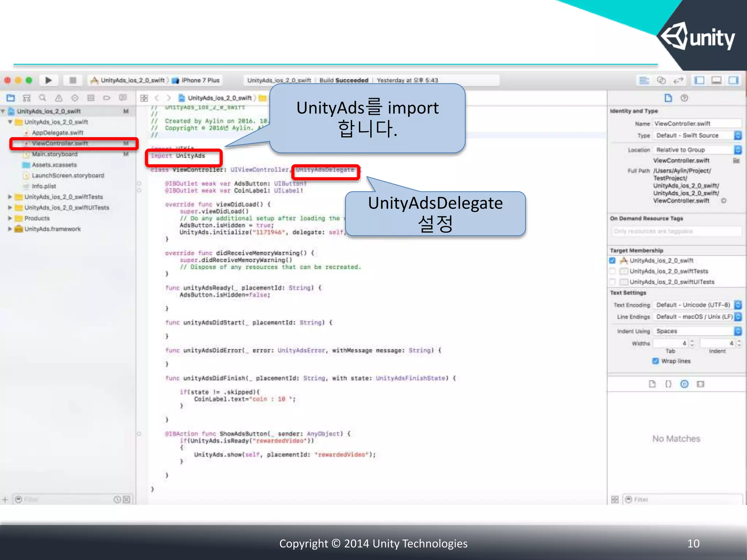
Task: Open the Indent Using dropdown
Action: point(697,331)
